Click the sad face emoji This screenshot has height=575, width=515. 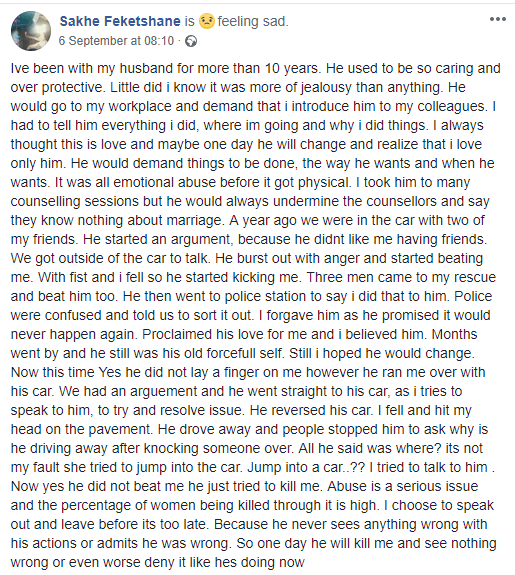(x=207, y=21)
